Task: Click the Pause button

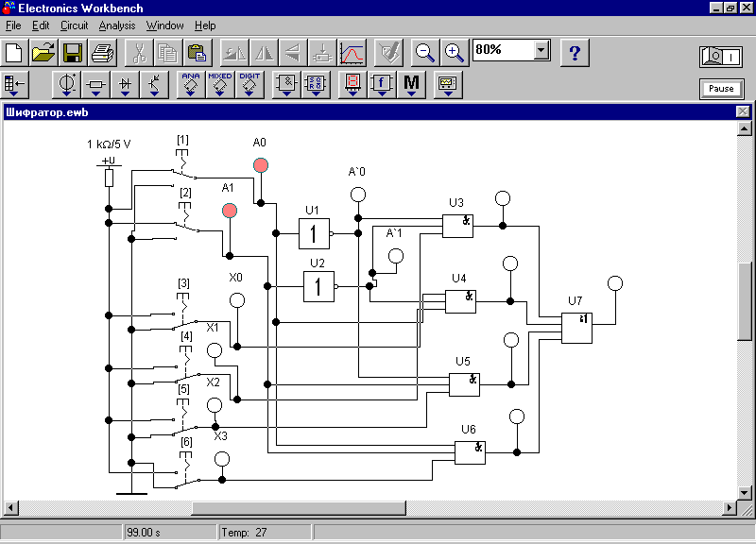Action: click(x=721, y=89)
